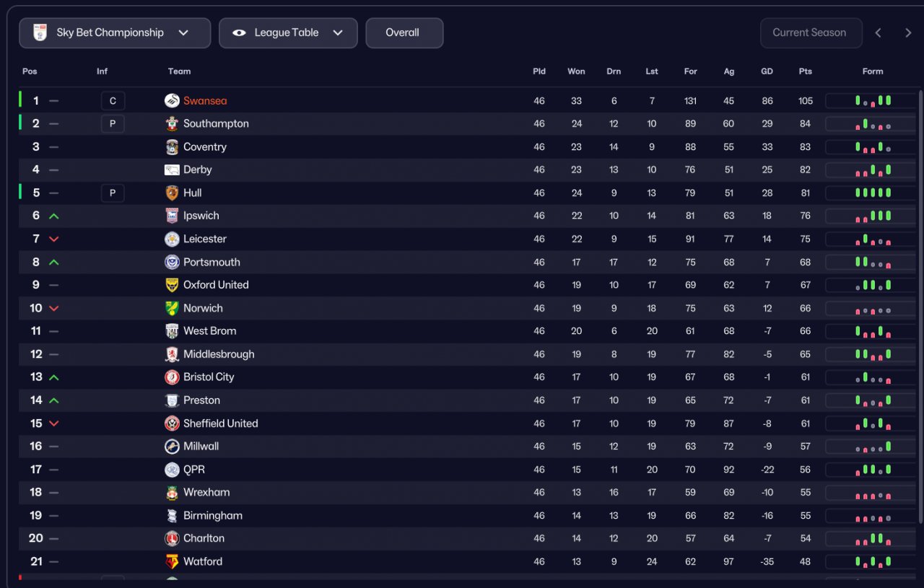The width and height of the screenshot is (924, 588).
Task: Open the Sky Bet Championship competition dropdown
Action: coord(115,33)
